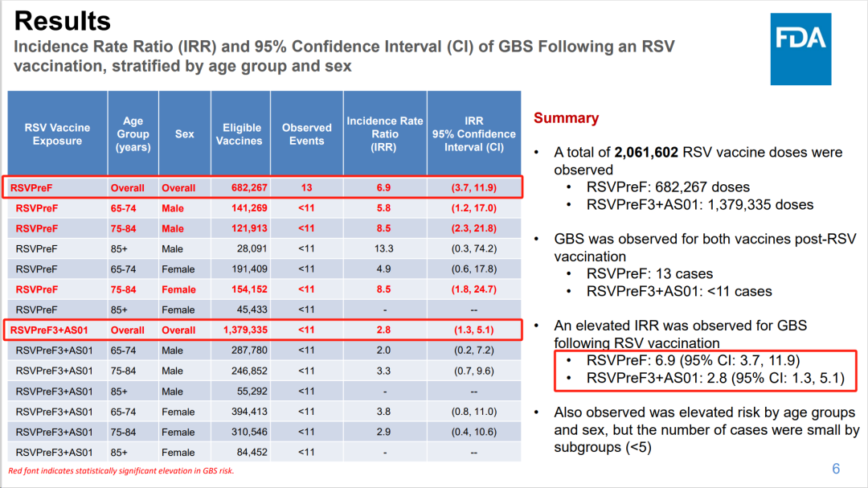The image size is (868, 488).
Task: Select the Age Group (years) column header
Action: point(133,134)
